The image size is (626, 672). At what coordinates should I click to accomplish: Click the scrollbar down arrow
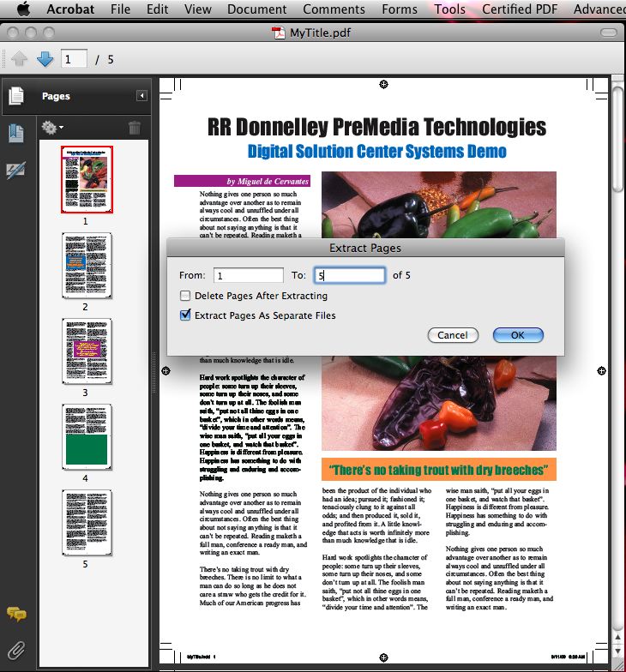pos(617,651)
